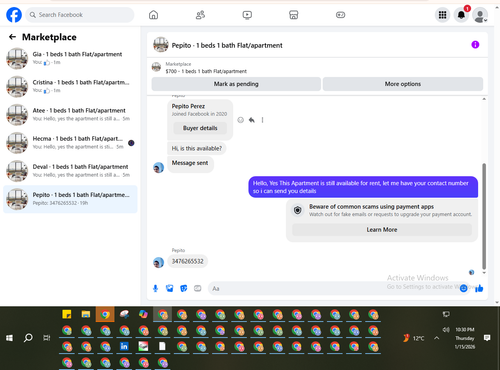Open the Friends icon in top bar
The height and width of the screenshot is (370, 500).
200,15
